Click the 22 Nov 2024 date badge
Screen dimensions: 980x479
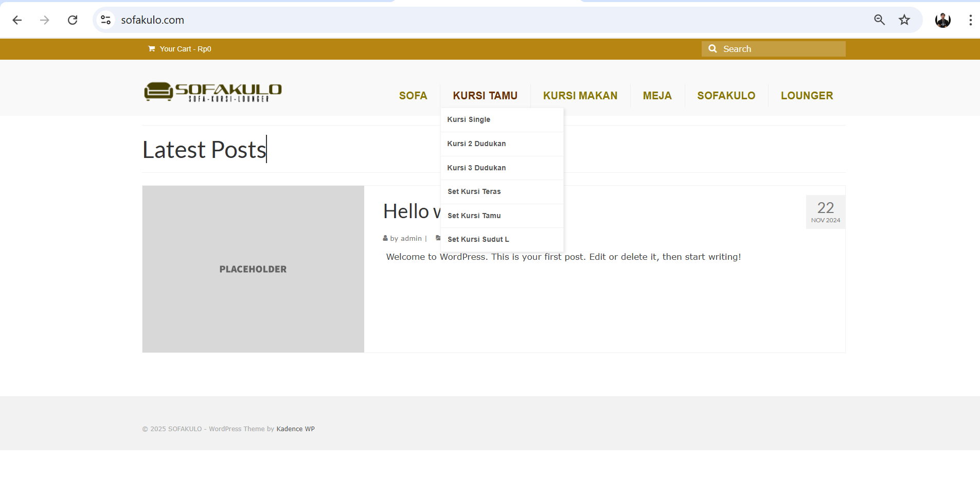click(826, 212)
